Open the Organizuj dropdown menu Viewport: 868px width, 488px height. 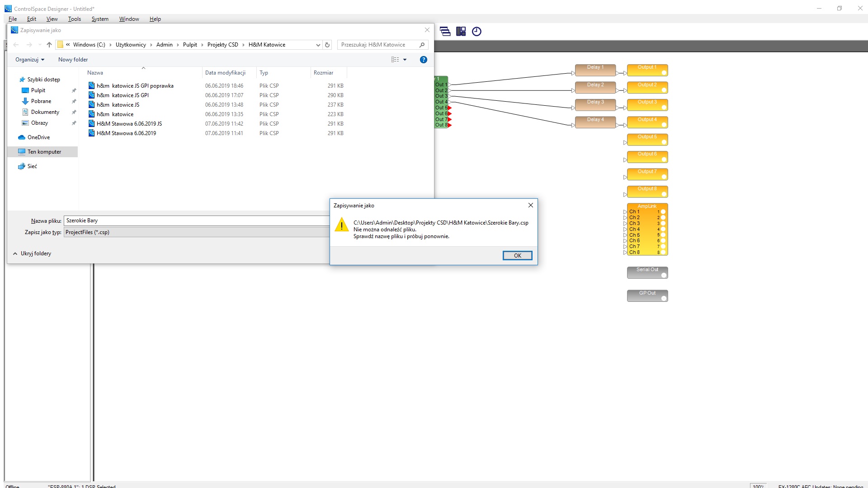click(30, 60)
